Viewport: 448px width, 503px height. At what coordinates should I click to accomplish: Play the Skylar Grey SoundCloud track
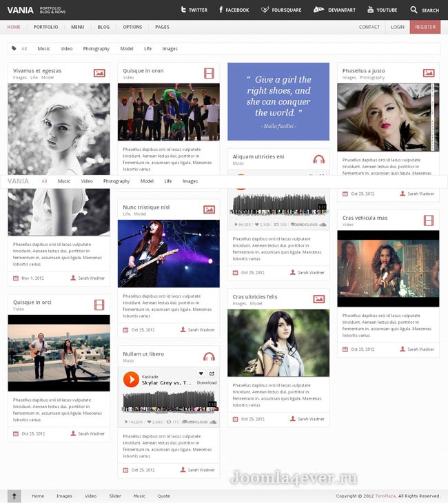[131, 379]
